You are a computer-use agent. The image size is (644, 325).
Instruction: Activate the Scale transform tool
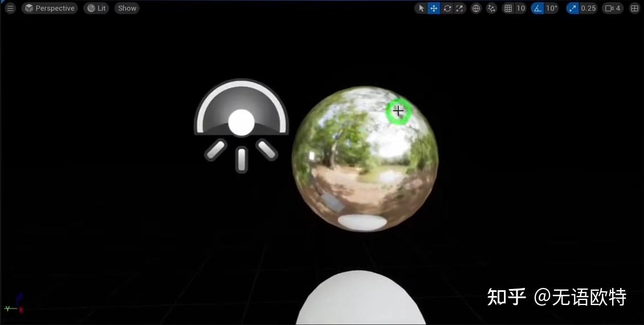pyautogui.click(x=460, y=8)
